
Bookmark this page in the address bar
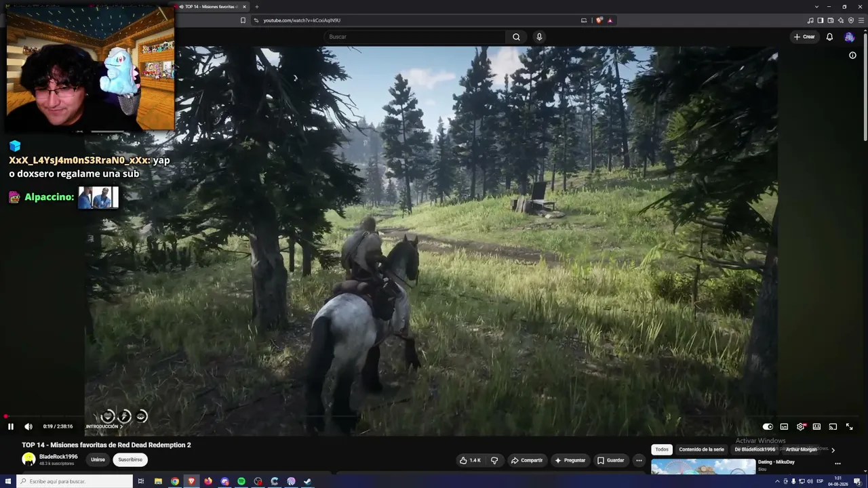pyautogui.click(x=243, y=20)
